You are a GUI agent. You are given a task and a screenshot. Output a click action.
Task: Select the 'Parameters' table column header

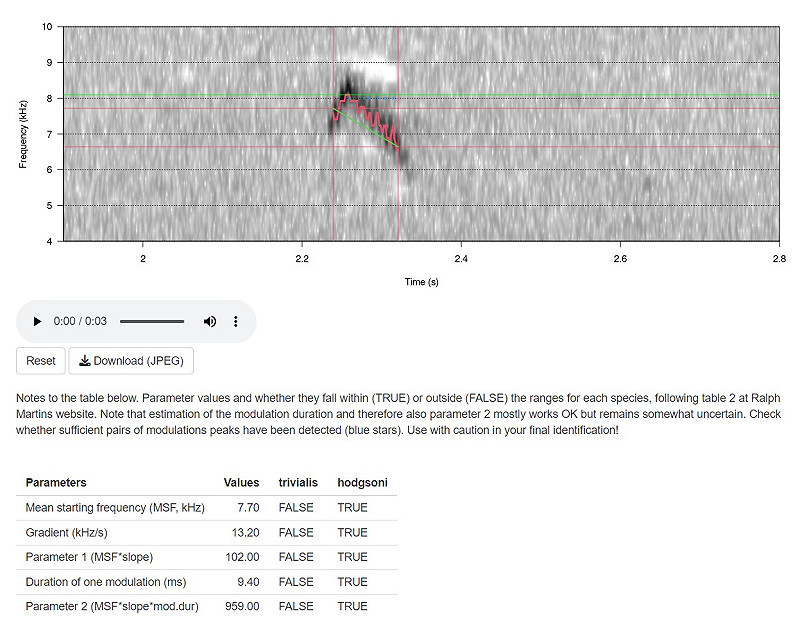pos(56,483)
